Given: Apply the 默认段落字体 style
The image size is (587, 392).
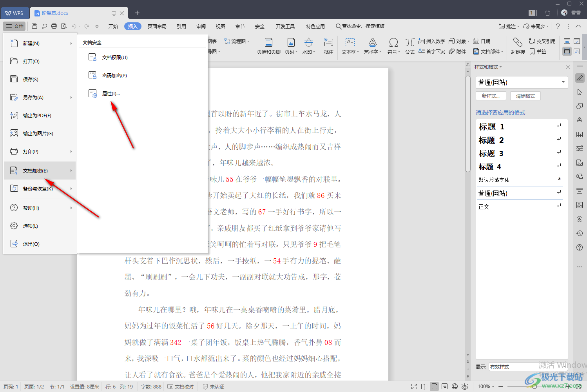Looking at the screenshot, I should pos(520,180).
